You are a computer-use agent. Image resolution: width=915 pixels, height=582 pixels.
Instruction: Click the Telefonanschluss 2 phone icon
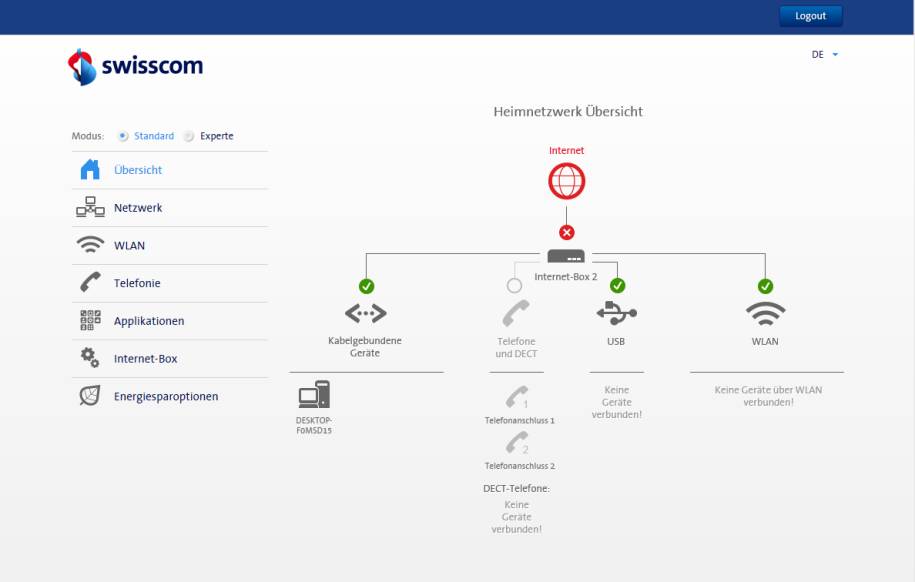click(517, 443)
